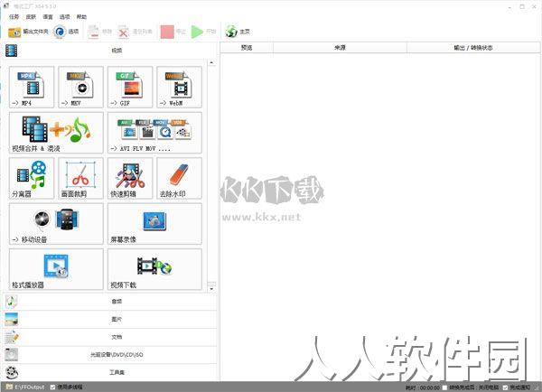Open the -> AVI FLV MOV tile

(154, 133)
